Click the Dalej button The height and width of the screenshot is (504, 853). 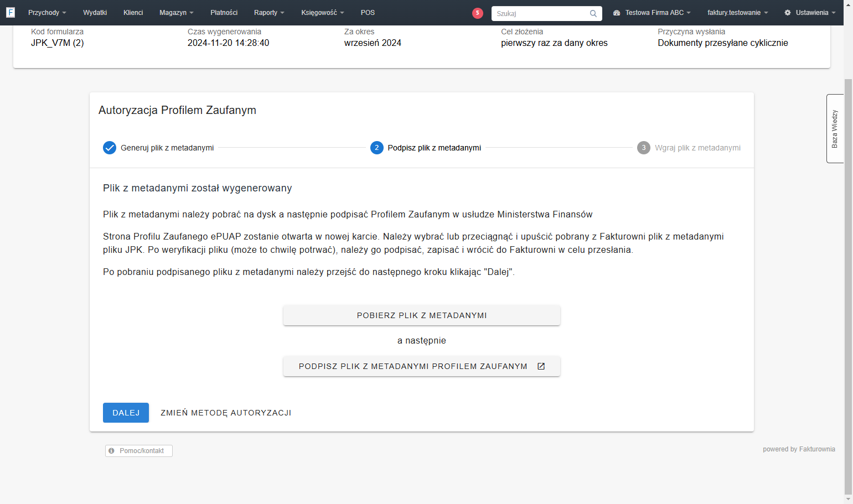point(126,413)
